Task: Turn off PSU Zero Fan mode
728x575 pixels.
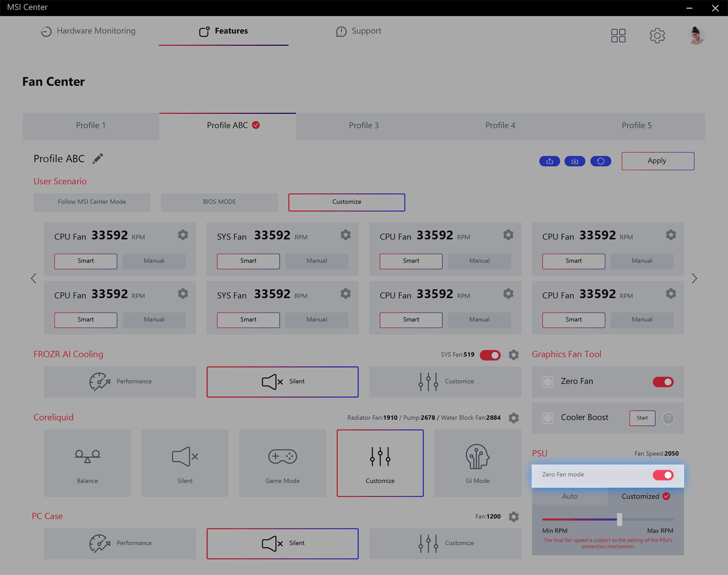Action: point(663,475)
